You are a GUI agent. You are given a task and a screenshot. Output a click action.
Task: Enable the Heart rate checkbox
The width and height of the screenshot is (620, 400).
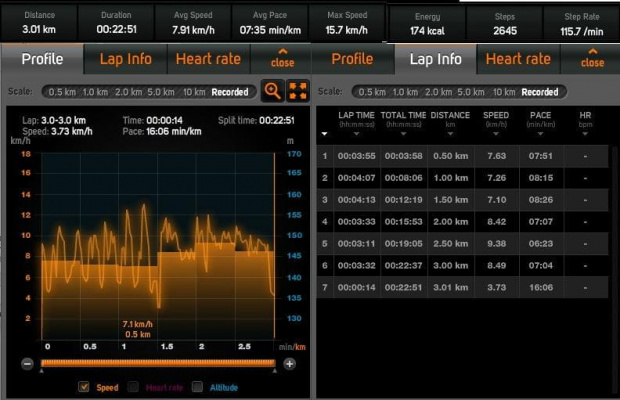click(135, 387)
